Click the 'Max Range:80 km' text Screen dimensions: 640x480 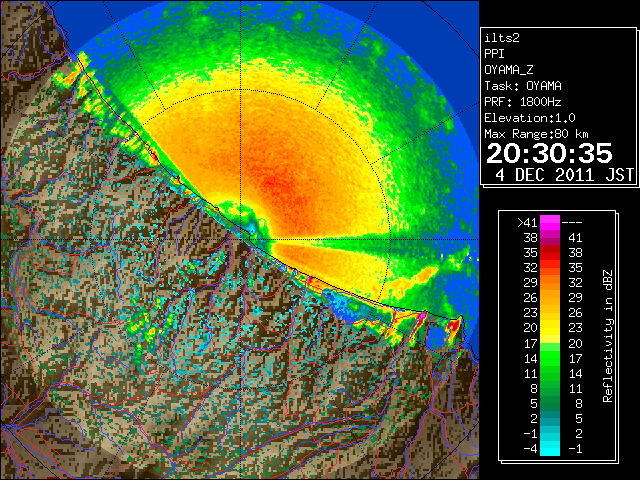tap(536, 134)
